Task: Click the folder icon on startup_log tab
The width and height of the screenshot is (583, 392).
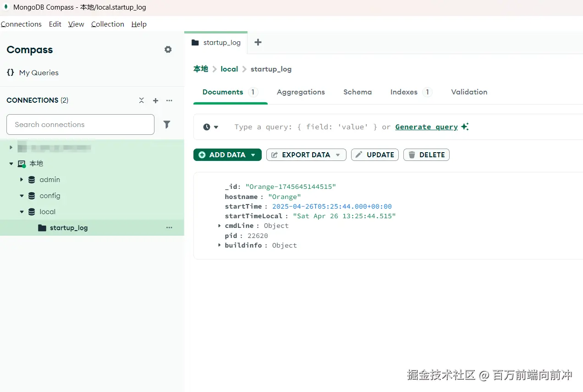Action: point(195,43)
